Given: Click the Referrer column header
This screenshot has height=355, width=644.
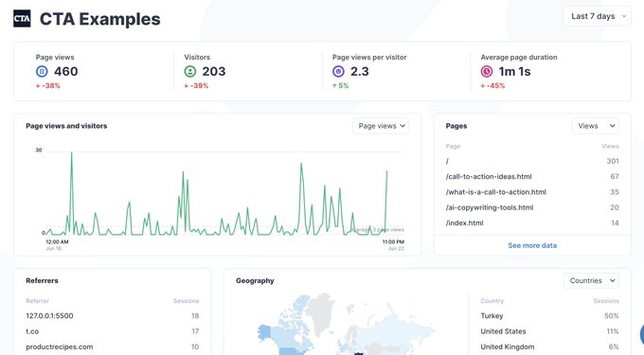Looking at the screenshot, I should click(x=37, y=301).
